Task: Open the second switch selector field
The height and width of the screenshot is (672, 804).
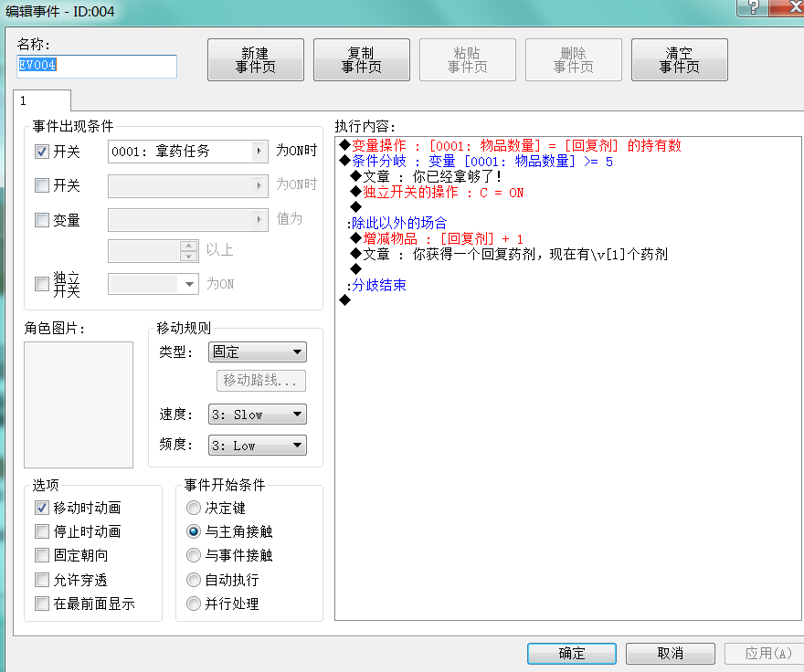Action: coord(187,185)
